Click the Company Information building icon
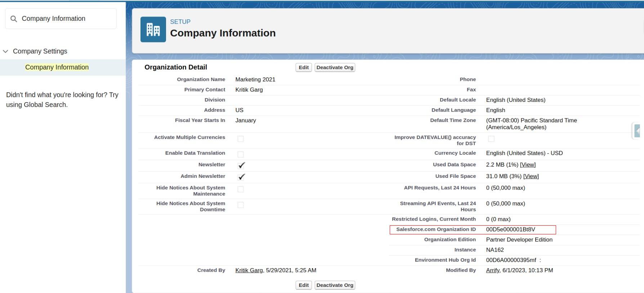 coord(153,30)
